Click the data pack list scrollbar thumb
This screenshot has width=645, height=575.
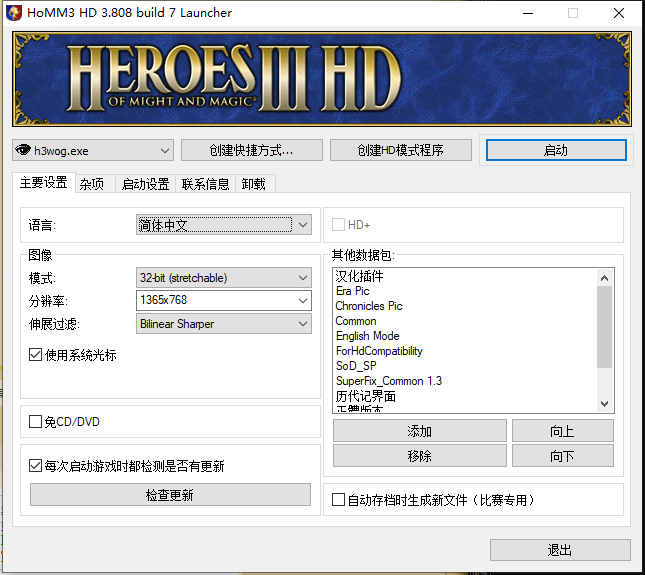(604, 327)
